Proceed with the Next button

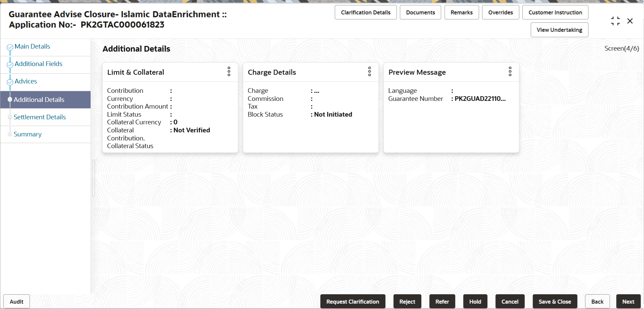[x=628, y=302]
